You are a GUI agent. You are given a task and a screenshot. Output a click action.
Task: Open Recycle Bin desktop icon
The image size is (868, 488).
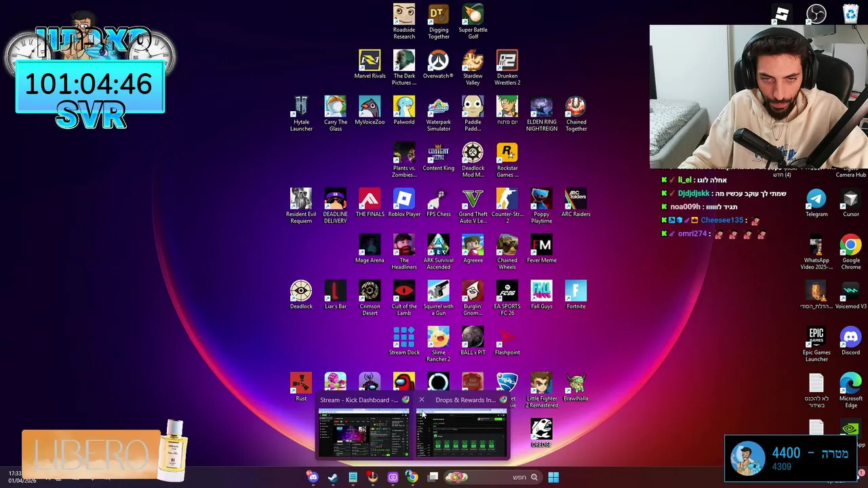(x=850, y=14)
